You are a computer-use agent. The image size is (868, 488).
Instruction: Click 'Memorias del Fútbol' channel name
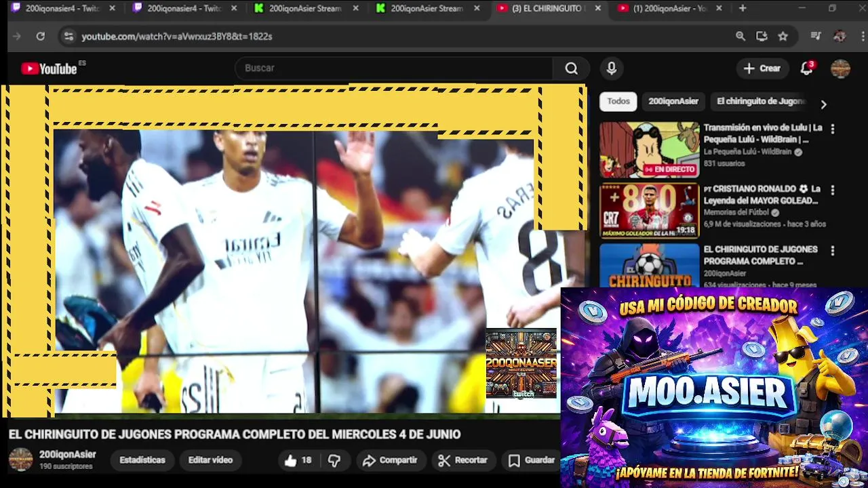(736, 213)
